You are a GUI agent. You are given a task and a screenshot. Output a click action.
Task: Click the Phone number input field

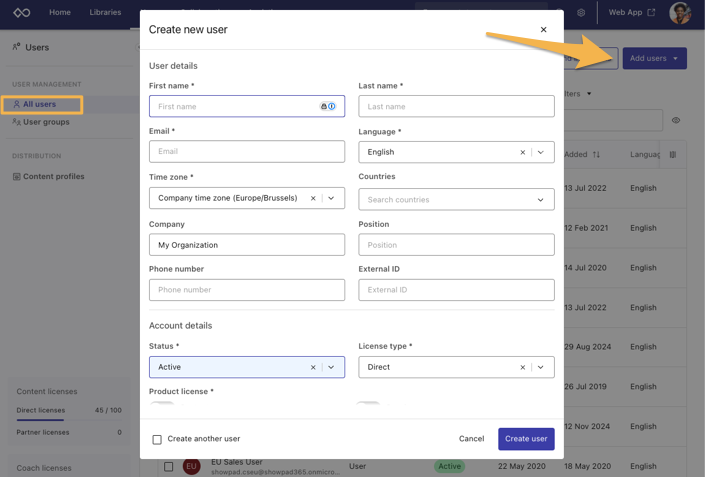(247, 290)
